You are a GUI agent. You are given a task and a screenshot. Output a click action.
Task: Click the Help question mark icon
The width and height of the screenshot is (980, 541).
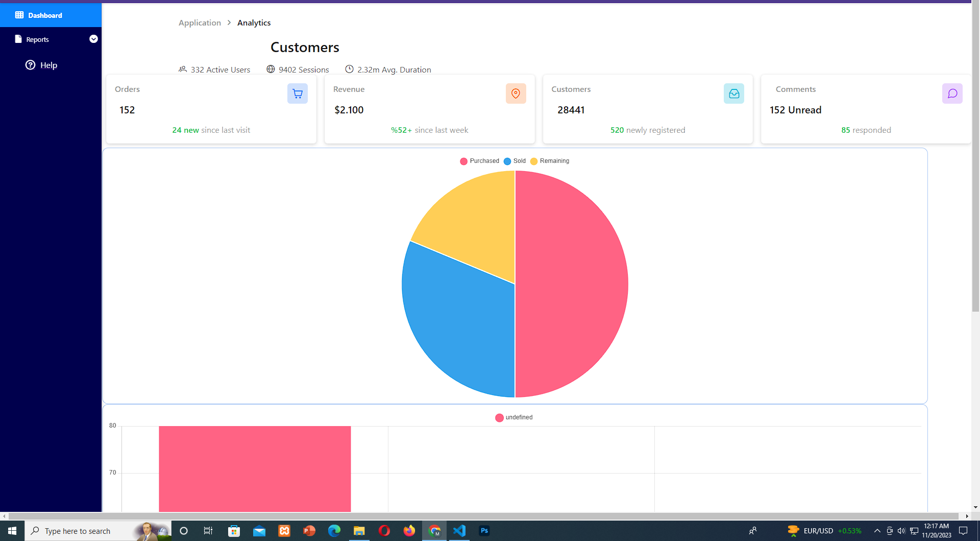(31, 65)
